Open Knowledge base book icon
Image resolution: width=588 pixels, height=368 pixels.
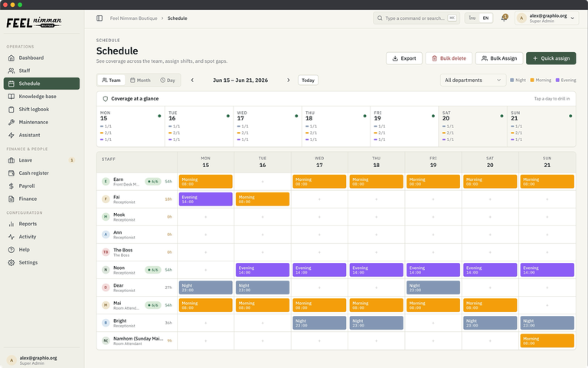[11, 97]
